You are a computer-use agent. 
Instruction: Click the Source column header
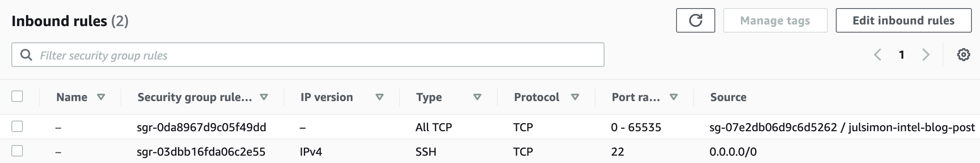click(x=728, y=97)
